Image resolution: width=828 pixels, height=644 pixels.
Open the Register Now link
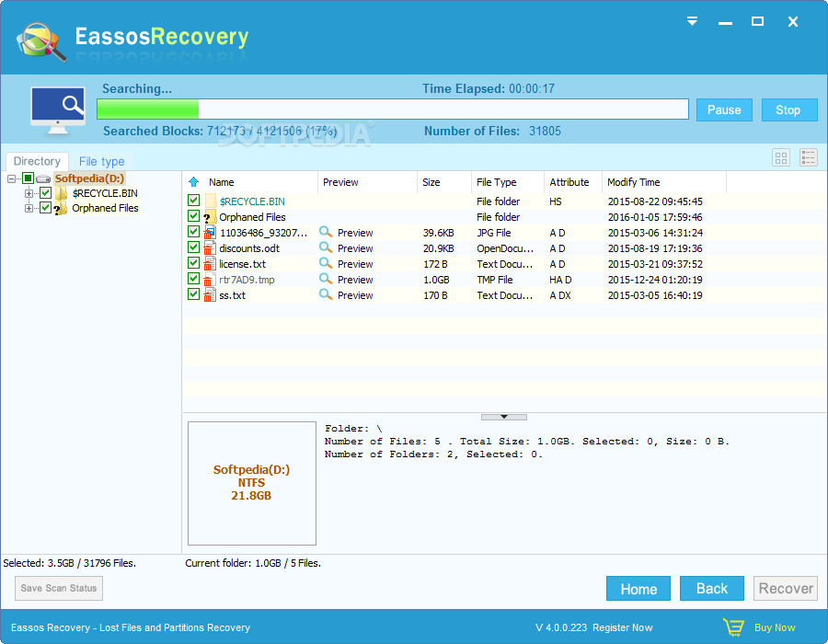tap(623, 627)
